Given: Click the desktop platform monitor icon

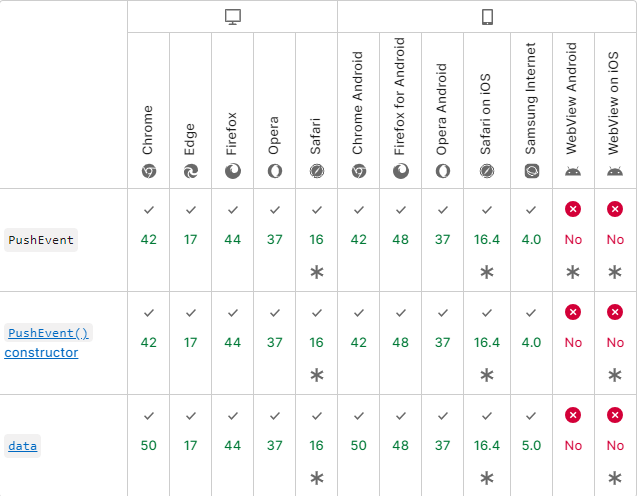Looking at the screenshot, I should 233,17.
